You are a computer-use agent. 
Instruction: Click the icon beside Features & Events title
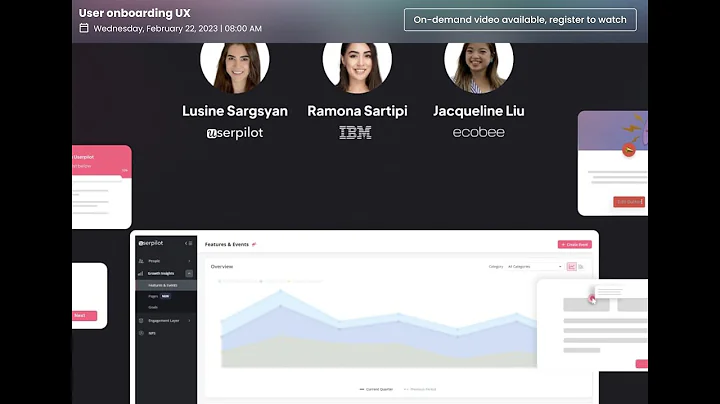[x=254, y=244]
